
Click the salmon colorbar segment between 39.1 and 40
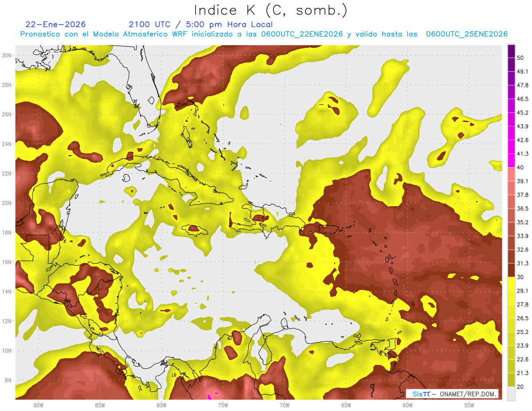[511, 174]
